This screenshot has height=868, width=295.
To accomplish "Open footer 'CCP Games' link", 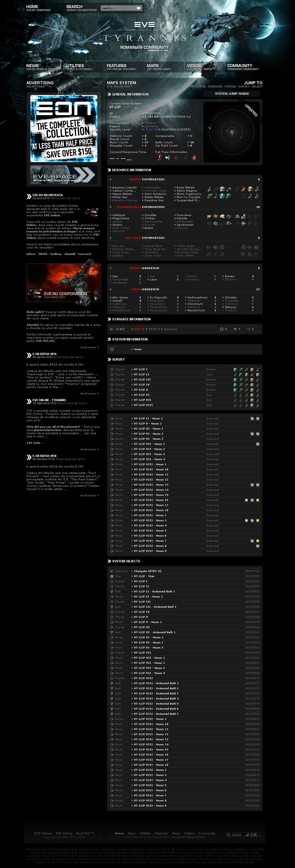I will [43, 833].
